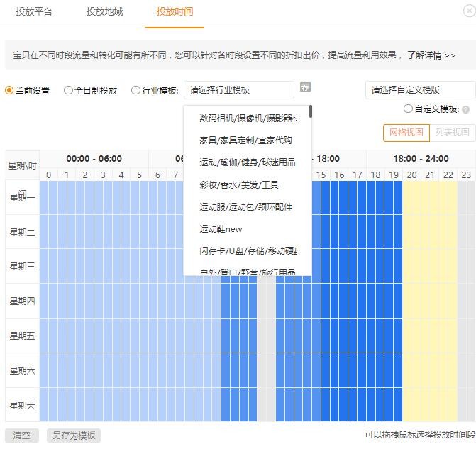The image size is (476, 454).
Task: Click the 荐 recommend icon
Action: point(305,87)
